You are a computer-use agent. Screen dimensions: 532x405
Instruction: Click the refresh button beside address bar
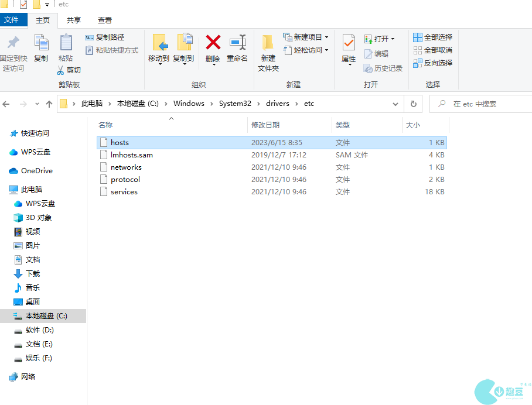413,104
